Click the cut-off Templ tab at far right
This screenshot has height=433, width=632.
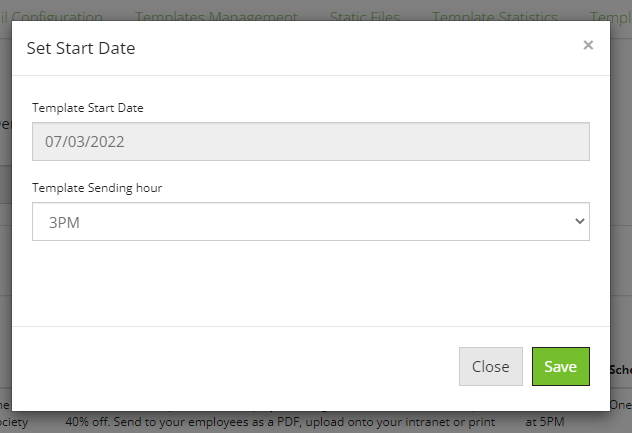(x=611, y=17)
